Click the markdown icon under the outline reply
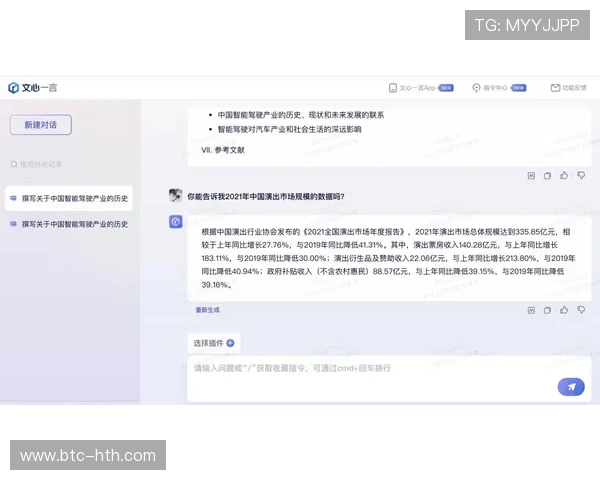 pyautogui.click(x=531, y=176)
